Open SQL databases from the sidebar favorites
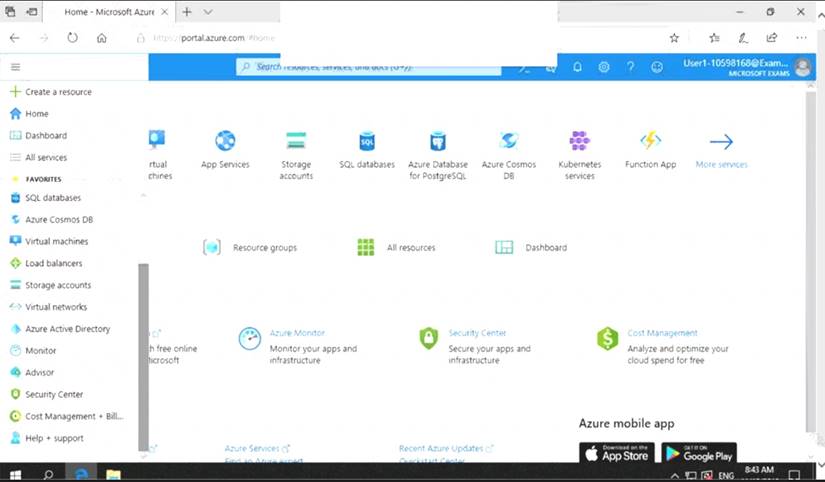This screenshot has height=482, width=825. (x=46, y=198)
